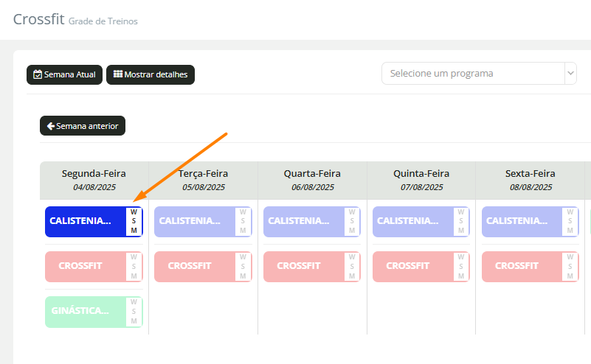This screenshot has height=364, width=591.
Task: Click S on Sexta-Feira CALISTENIA card
Action: coord(570,221)
